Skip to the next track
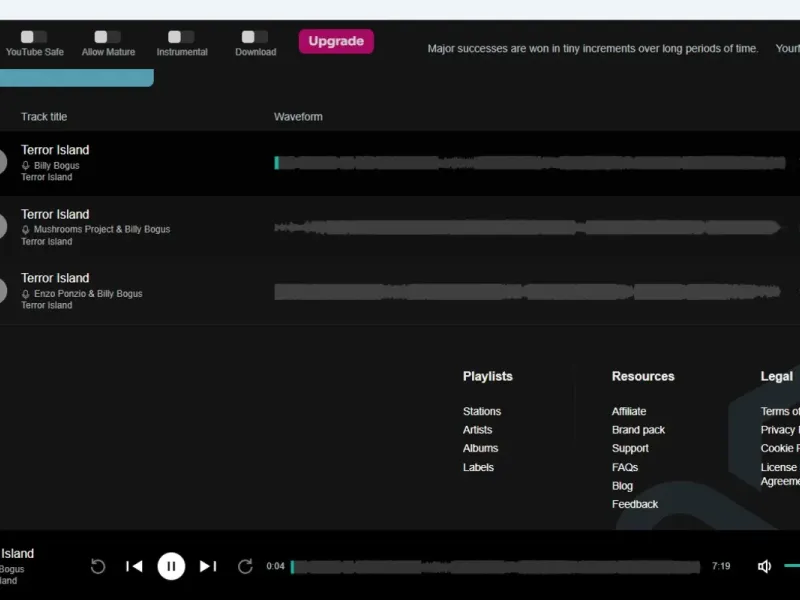Viewport: 800px width, 600px height. [208, 566]
